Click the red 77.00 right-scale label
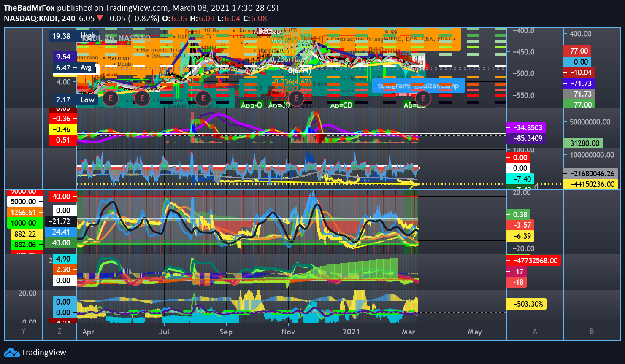 point(577,51)
